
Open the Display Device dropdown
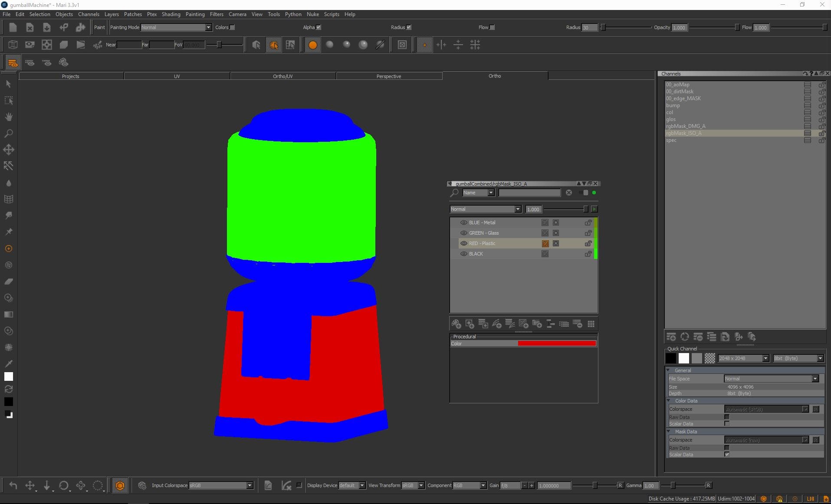pyautogui.click(x=351, y=485)
